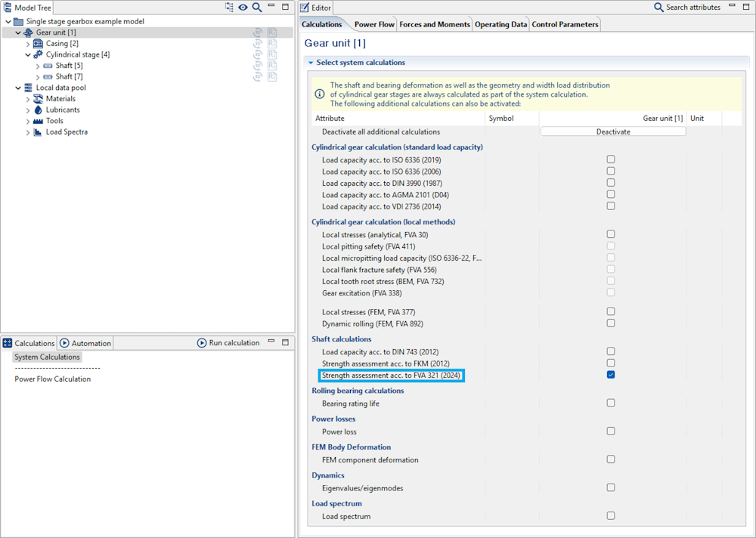Uncheck Strength assessment acc. to FVA 321 (2024)
The image size is (756, 538).
coord(611,375)
